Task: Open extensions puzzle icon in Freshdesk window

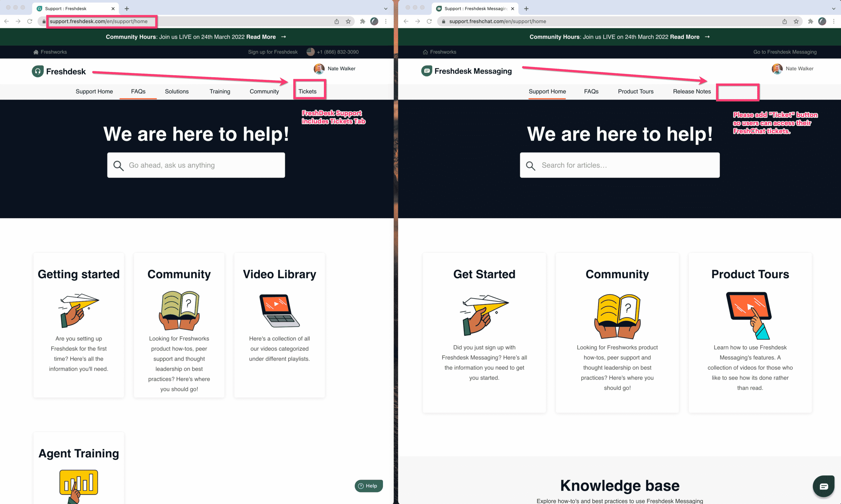Action: click(362, 21)
